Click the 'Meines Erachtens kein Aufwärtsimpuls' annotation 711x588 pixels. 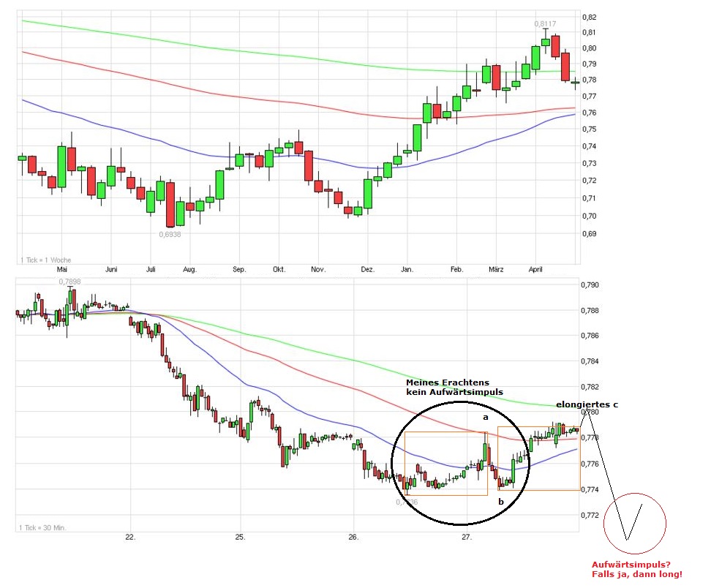[454, 388]
